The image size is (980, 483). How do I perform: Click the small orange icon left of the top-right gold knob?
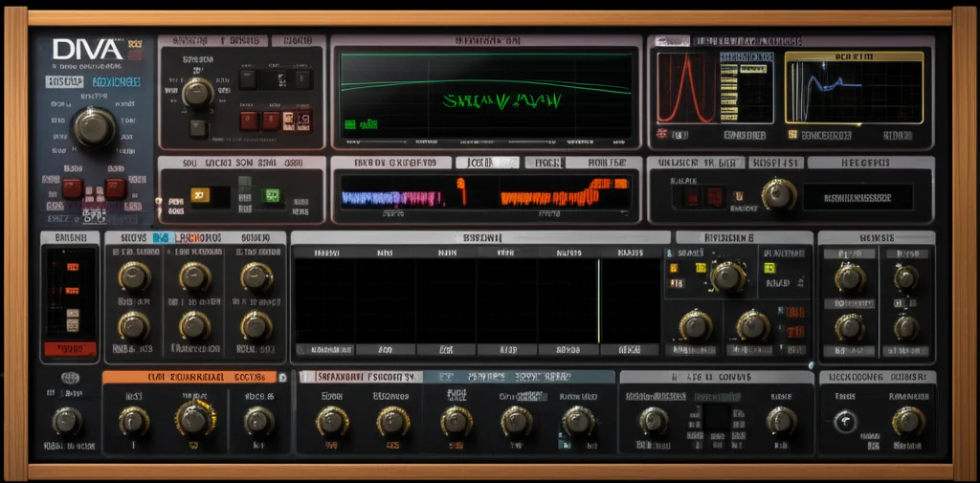tap(740, 195)
